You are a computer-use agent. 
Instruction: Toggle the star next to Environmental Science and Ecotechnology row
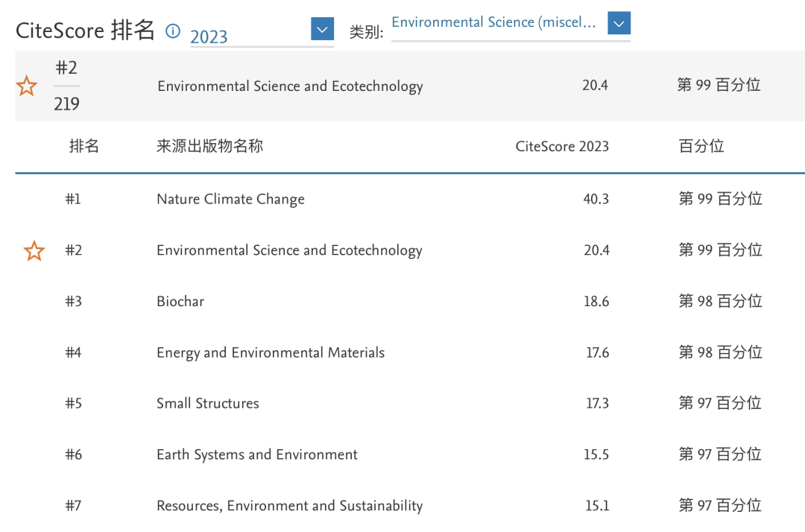pos(34,251)
